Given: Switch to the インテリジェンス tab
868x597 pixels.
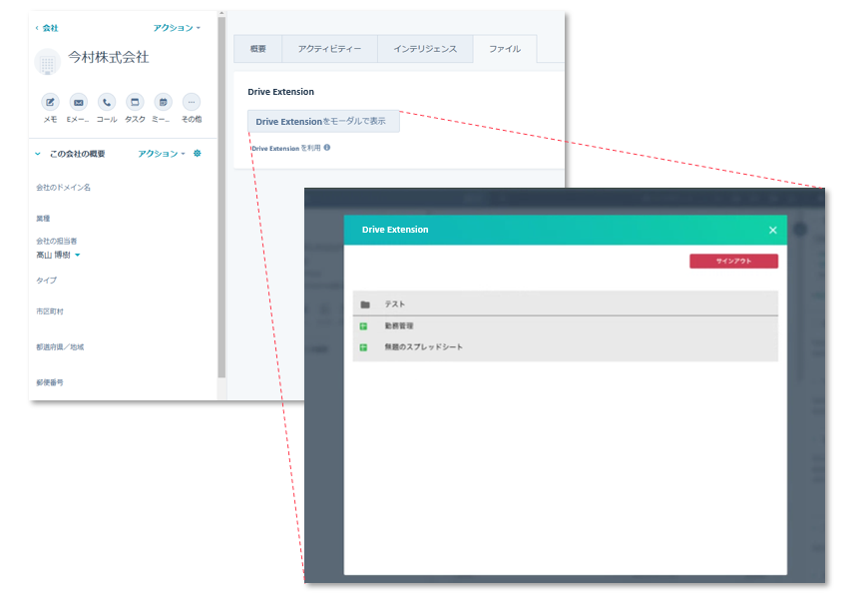Looking at the screenshot, I should pos(425,49).
